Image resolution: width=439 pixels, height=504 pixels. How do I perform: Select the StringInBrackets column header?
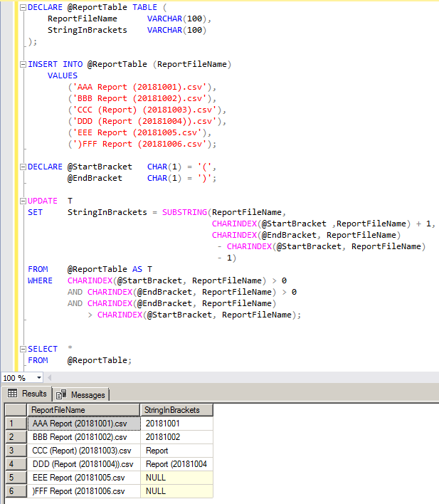176,410
